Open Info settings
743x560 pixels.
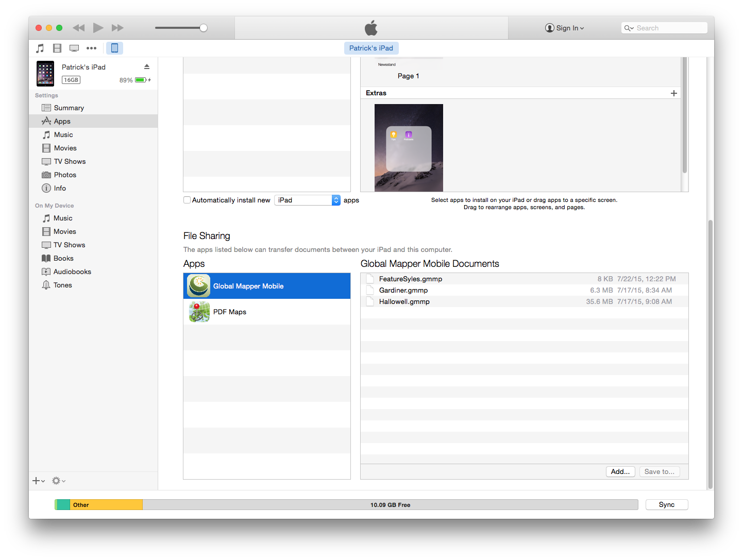pos(93,188)
